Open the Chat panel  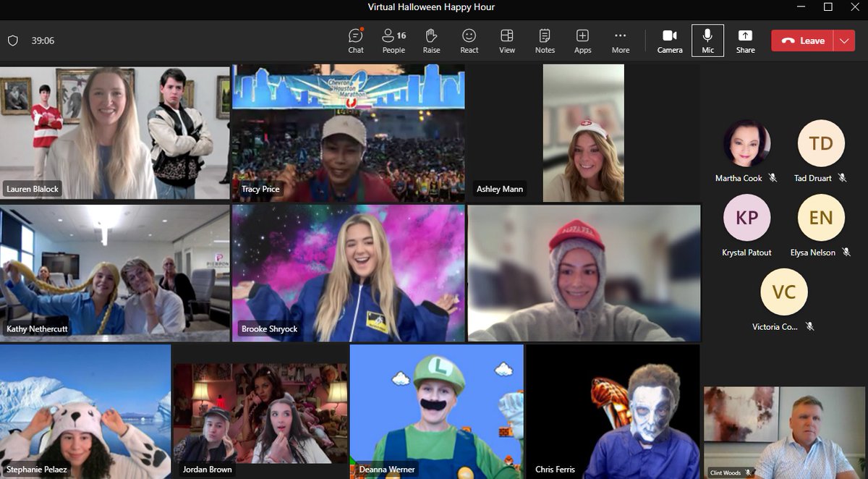(x=355, y=41)
